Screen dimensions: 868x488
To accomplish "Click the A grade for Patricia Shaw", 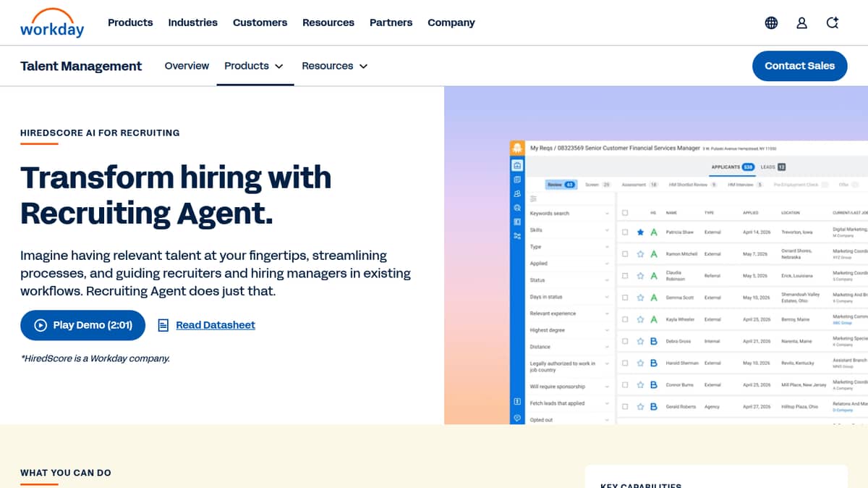I will (x=654, y=232).
